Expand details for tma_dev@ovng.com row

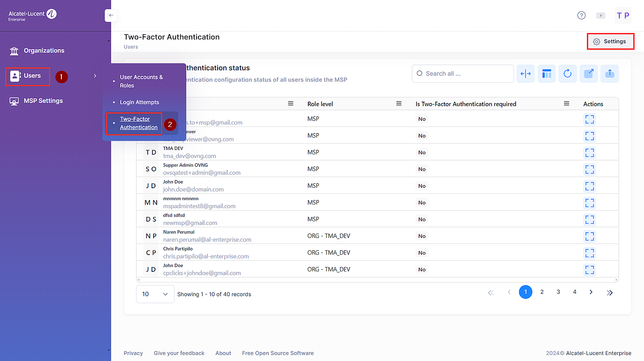[589, 153]
